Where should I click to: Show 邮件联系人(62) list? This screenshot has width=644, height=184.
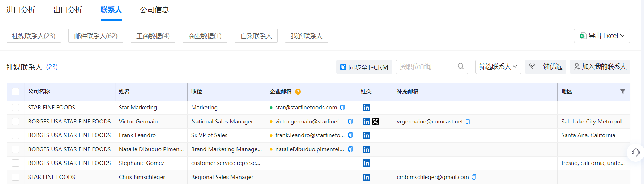click(x=95, y=36)
